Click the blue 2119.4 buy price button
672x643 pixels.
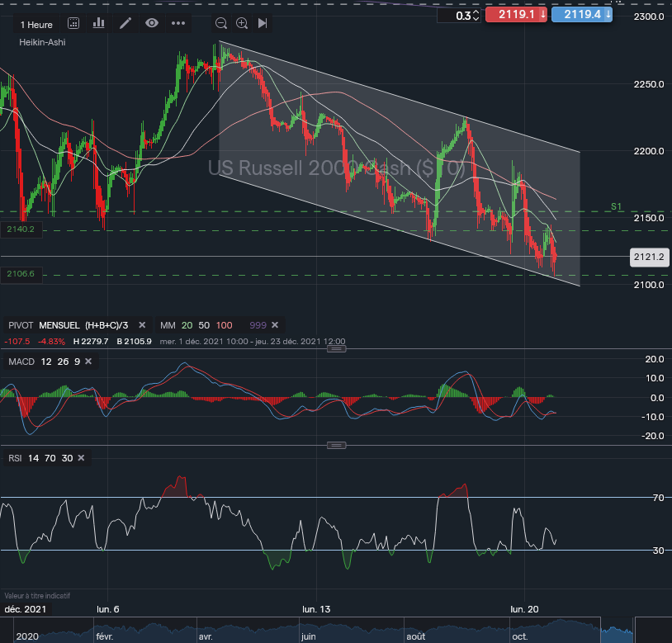[x=581, y=15]
